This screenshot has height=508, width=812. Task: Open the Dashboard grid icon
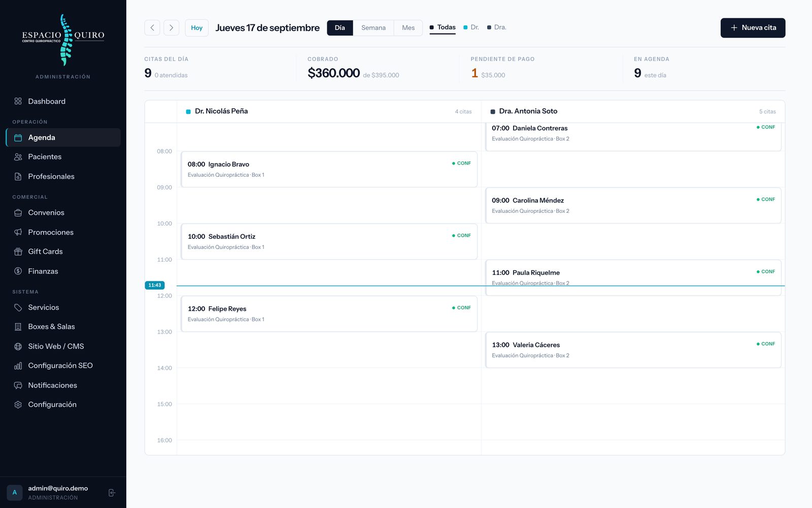point(18,101)
